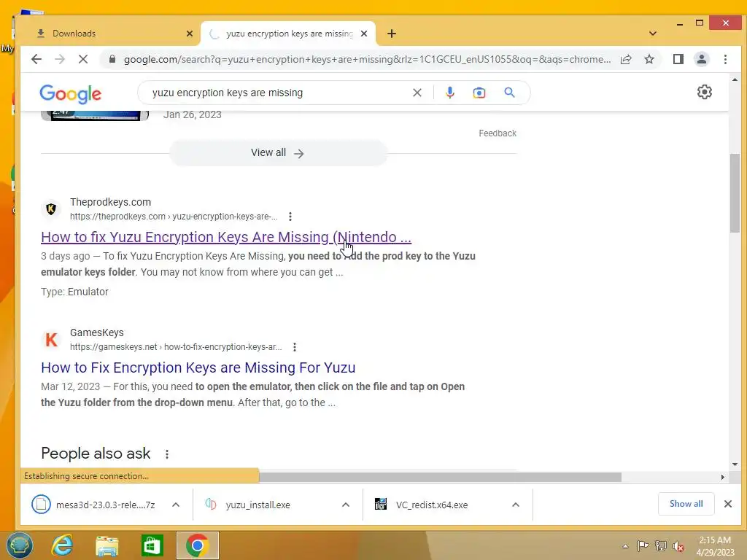
Task: Click the 'Jan 26, 2023' video date
Action: point(193,114)
